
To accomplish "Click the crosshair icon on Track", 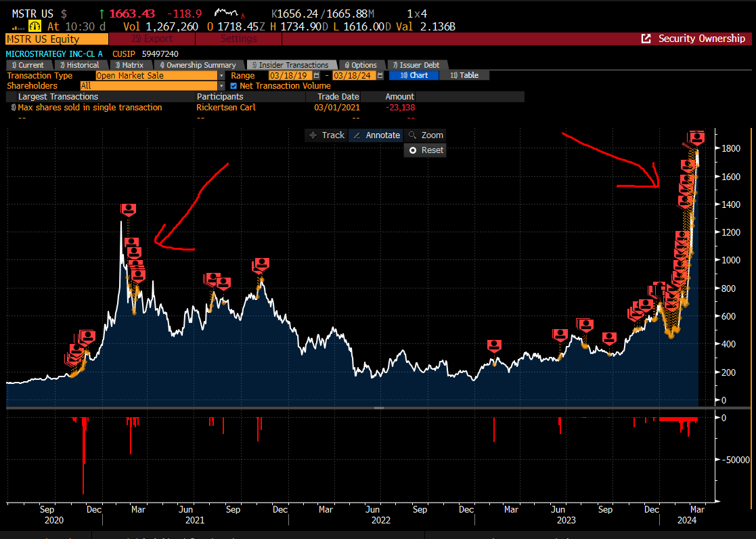I will (x=313, y=135).
